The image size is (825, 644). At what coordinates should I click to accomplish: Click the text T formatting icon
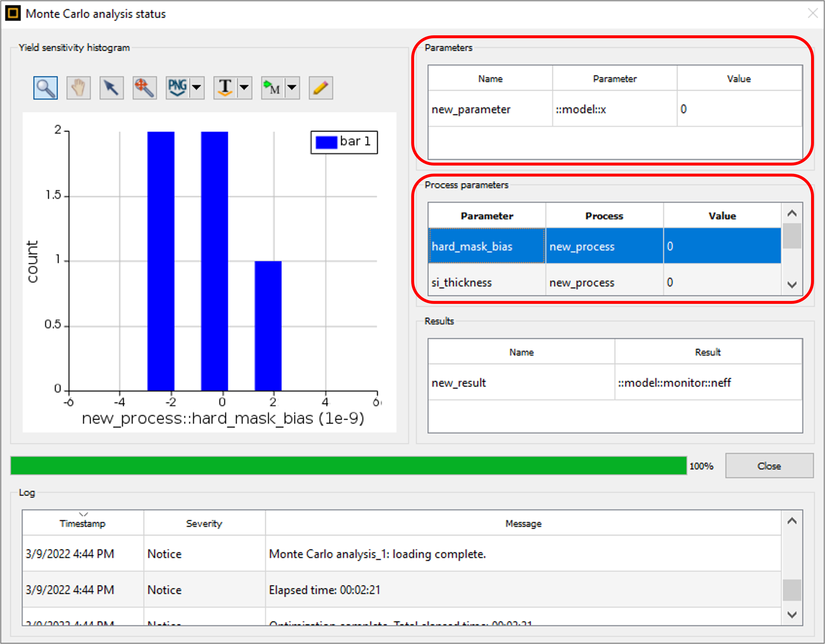point(225,88)
